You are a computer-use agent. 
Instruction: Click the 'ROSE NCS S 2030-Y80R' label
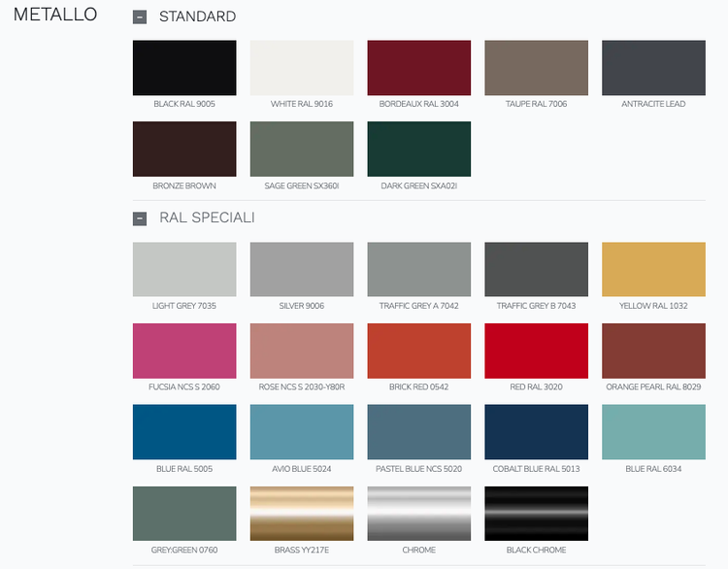302,386
